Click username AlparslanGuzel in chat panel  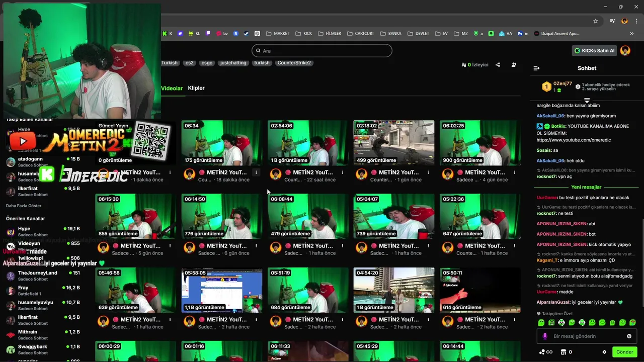point(553,302)
